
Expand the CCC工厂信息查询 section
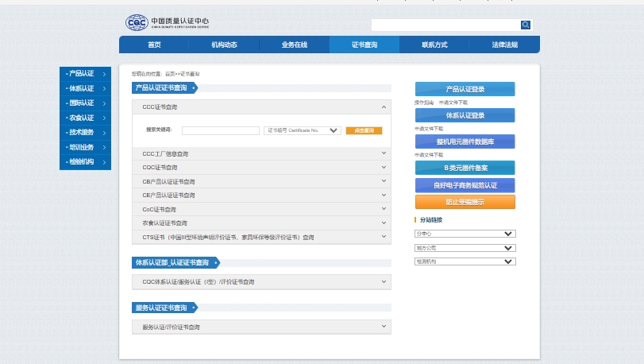click(x=384, y=153)
